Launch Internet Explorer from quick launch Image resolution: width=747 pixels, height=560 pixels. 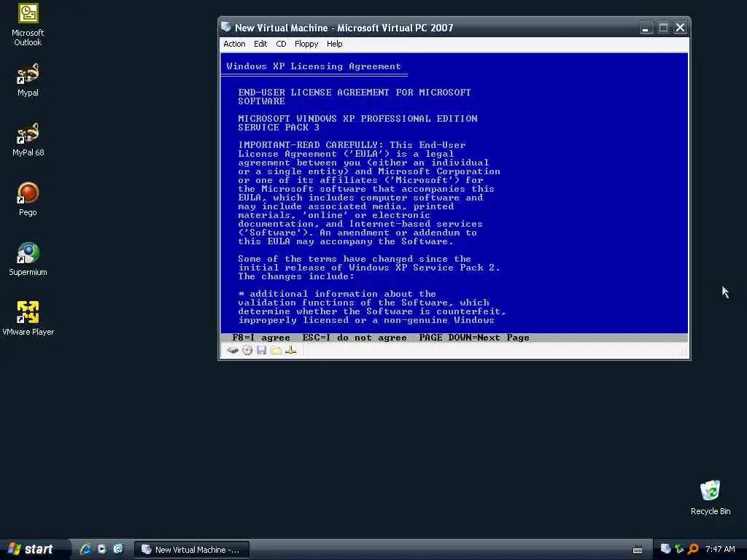click(86, 549)
